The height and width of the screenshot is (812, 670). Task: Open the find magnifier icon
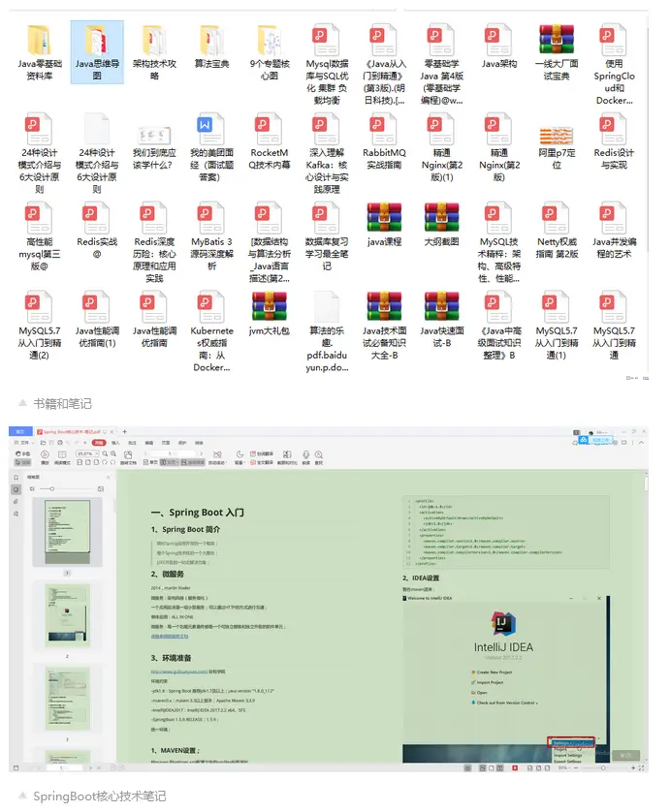coord(319,454)
